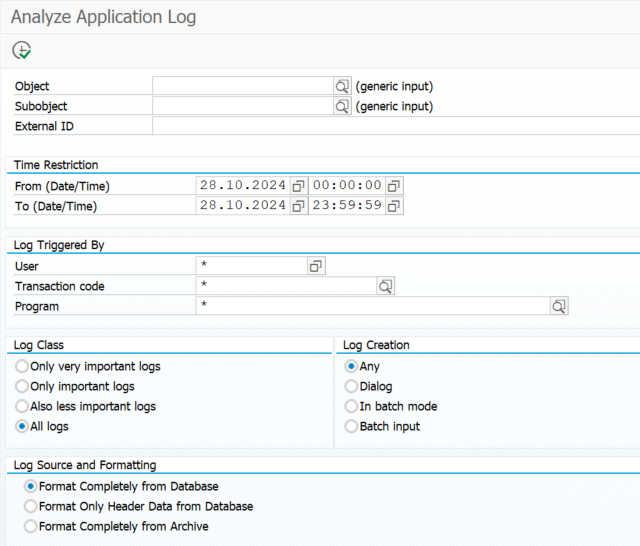
Task: Open time picker for To time
Action: tap(394, 206)
